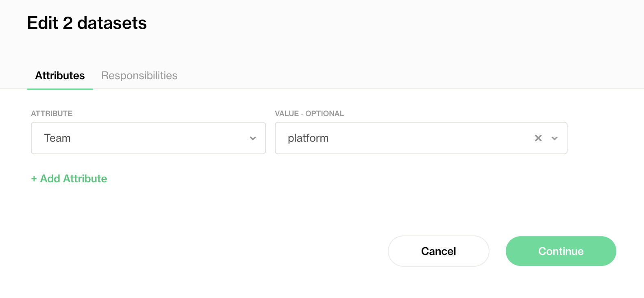
Task: Open the Team attribute dropdown
Action: [148, 138]
